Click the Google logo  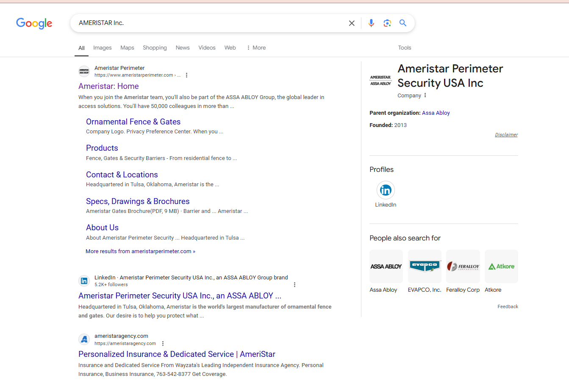(x=34, y=23)
